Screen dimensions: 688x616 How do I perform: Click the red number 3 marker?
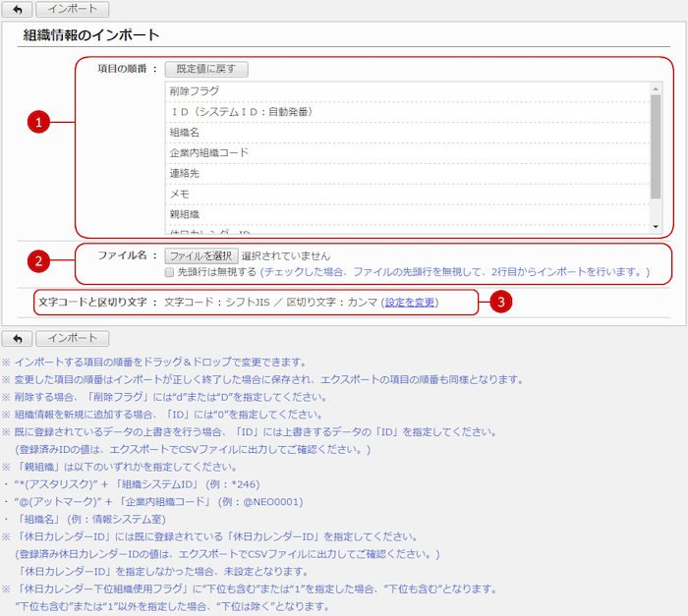tap(501, 303)
